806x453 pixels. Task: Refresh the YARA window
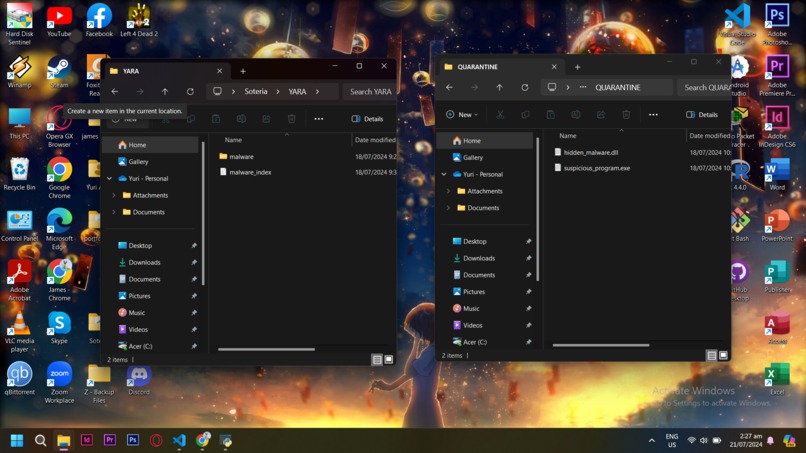click(190, 92)
